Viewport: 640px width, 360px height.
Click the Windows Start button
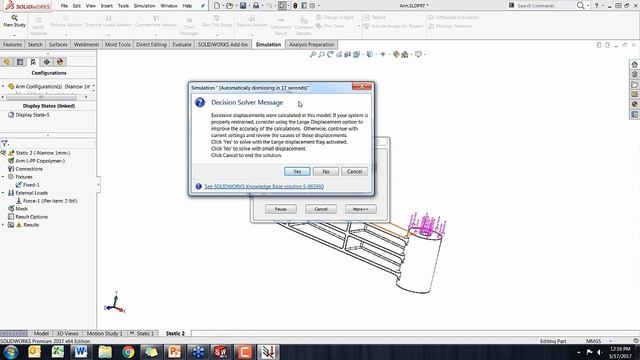point(11,352)
